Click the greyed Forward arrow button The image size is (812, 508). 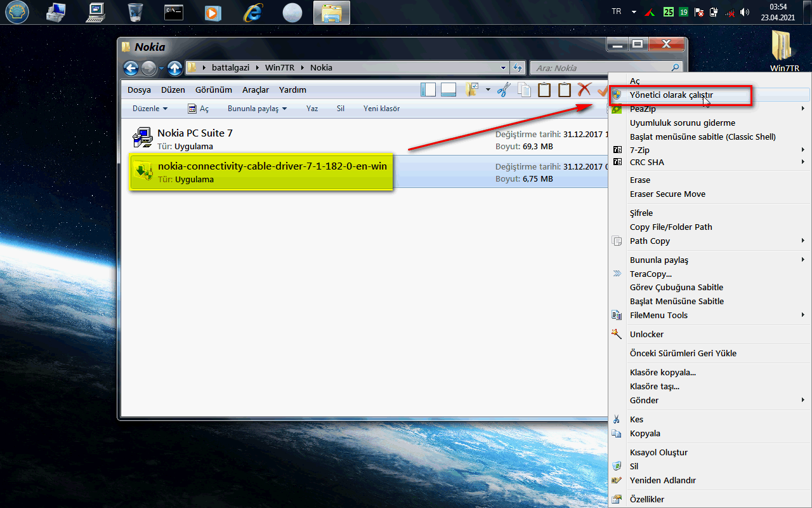tap(148, 68)
